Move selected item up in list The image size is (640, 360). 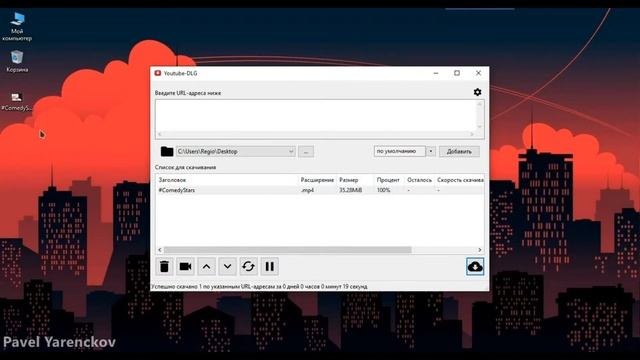207,267
